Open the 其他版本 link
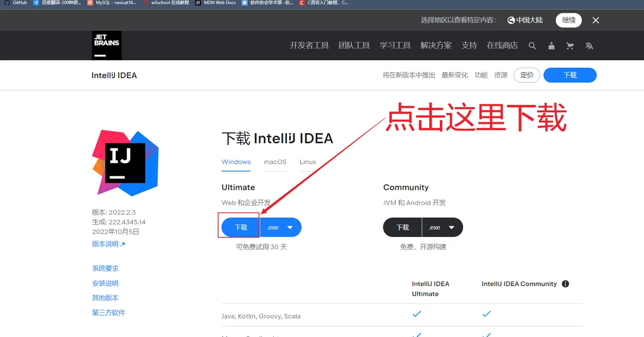The image size is (644, 337). 105,298
